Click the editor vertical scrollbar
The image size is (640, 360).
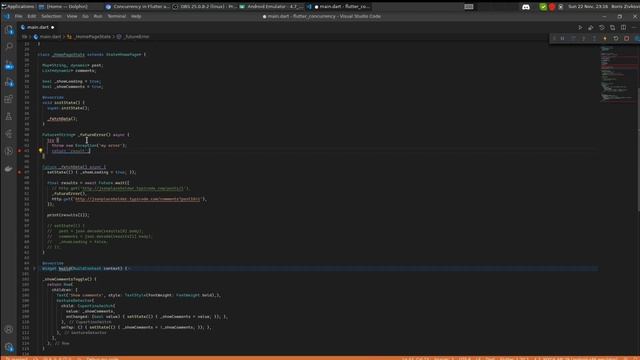(638, 149)
